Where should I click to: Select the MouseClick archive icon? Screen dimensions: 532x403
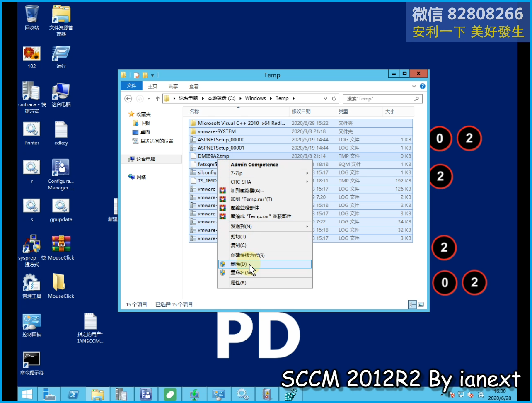click(x=61, y=248)
